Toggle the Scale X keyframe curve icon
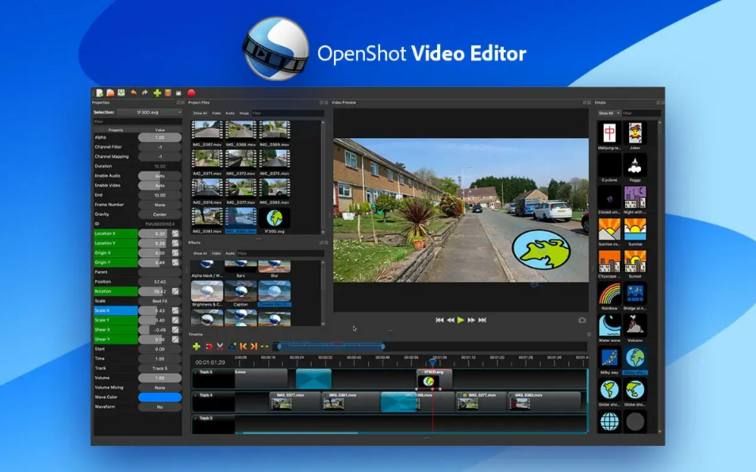This screenshot has height=472, width=756. pyautogui.click(x=176, y=310)
